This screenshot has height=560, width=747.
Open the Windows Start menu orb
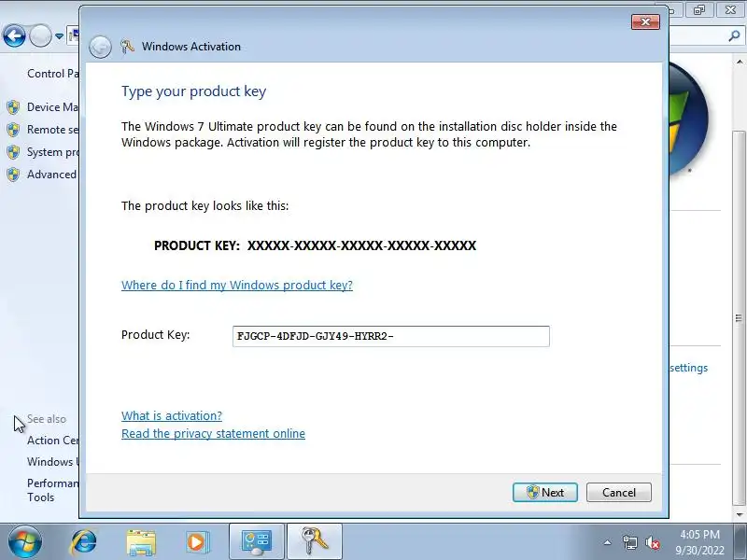25,542
